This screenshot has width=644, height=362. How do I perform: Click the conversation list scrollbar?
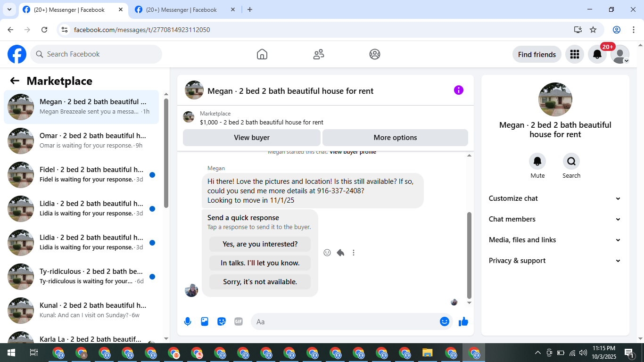[x=166, y=153]
